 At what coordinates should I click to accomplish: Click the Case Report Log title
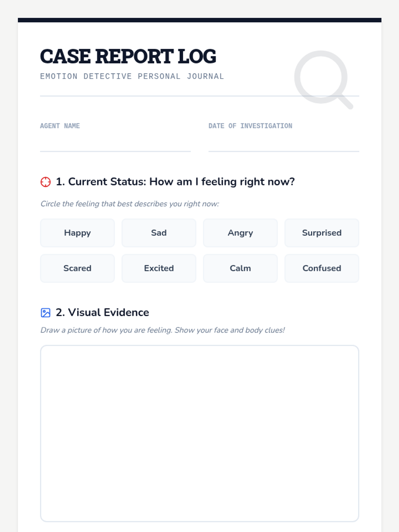(x=128, y=56)
